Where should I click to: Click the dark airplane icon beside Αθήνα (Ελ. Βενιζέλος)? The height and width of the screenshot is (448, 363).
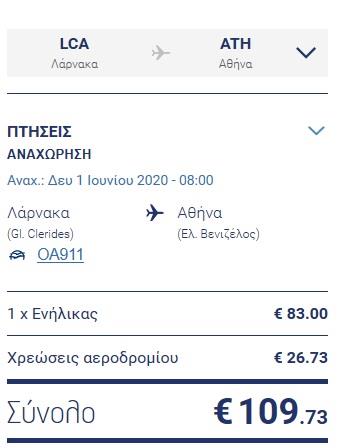point(155,213)
